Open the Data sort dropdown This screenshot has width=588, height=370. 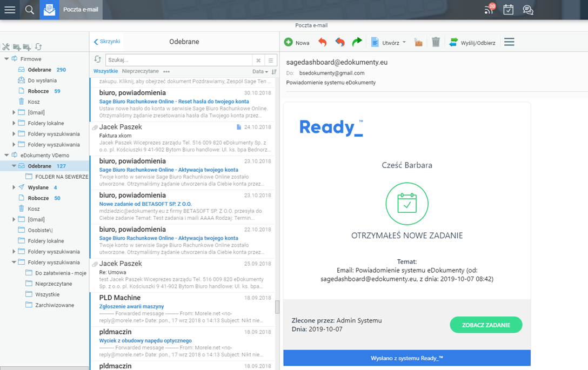[260, 72]
